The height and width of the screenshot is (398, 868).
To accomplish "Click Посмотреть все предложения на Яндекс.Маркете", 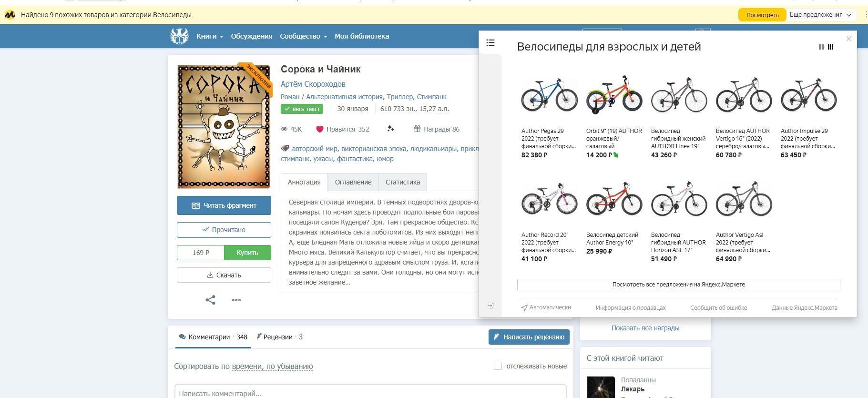I will (679, 285).
